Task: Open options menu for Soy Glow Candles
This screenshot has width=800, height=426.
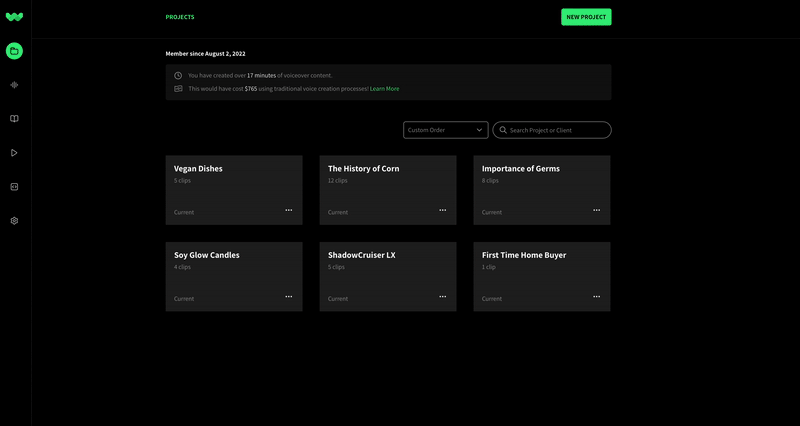Action: pos(289,296)
